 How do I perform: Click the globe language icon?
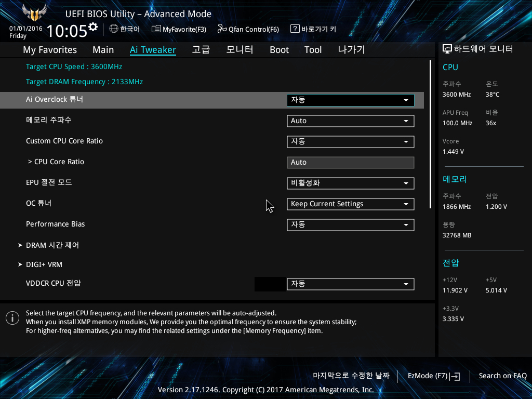pyautogui.click(x=114, y=29)
